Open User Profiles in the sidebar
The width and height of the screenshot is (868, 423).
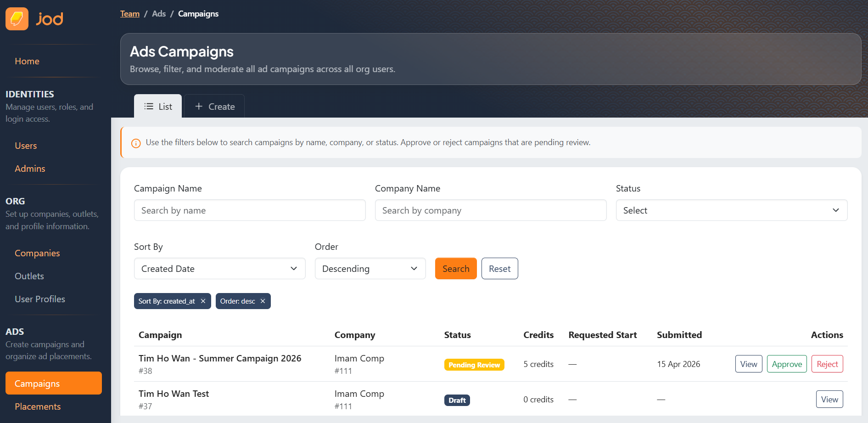40,299
